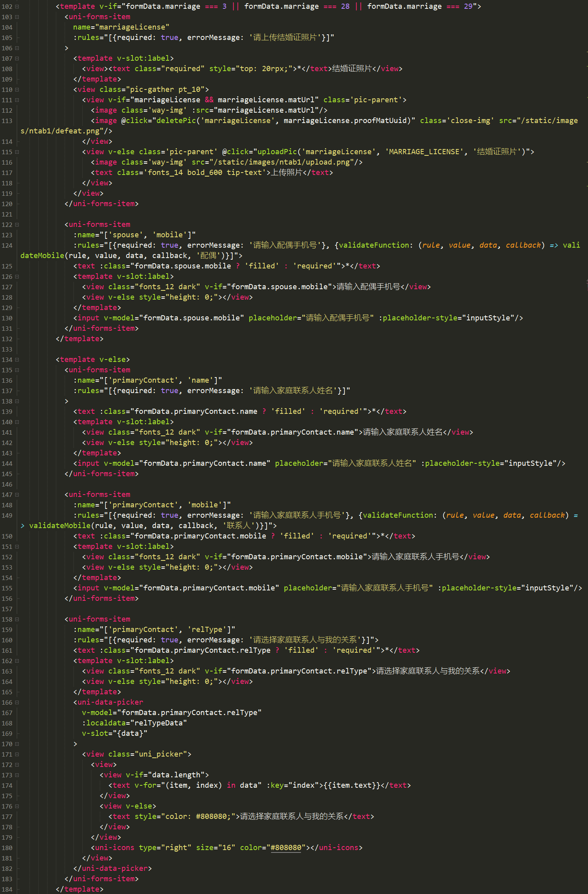The image size is (588, 894).
Task: Fold the v-if view block at line 111
Action: (17, 100)
